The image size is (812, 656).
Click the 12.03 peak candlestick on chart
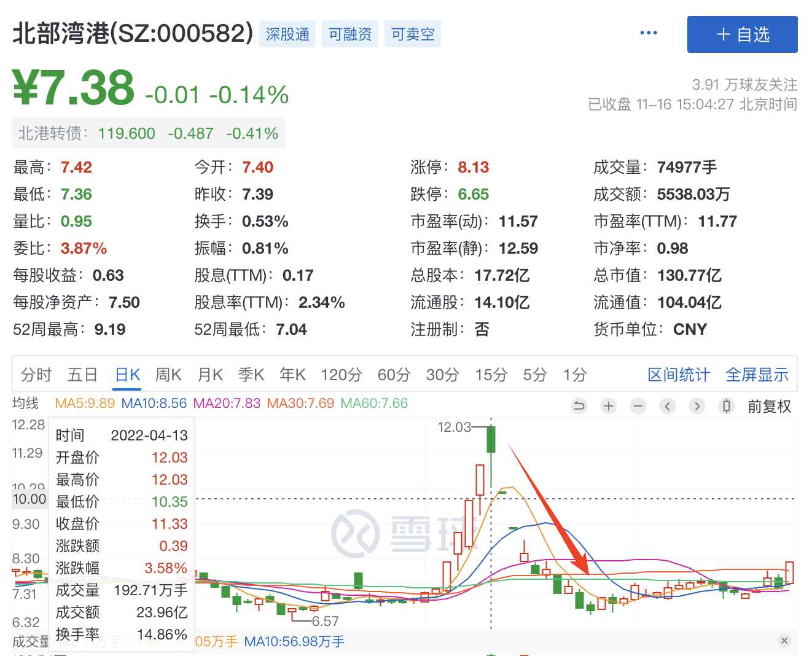[491, 439]
